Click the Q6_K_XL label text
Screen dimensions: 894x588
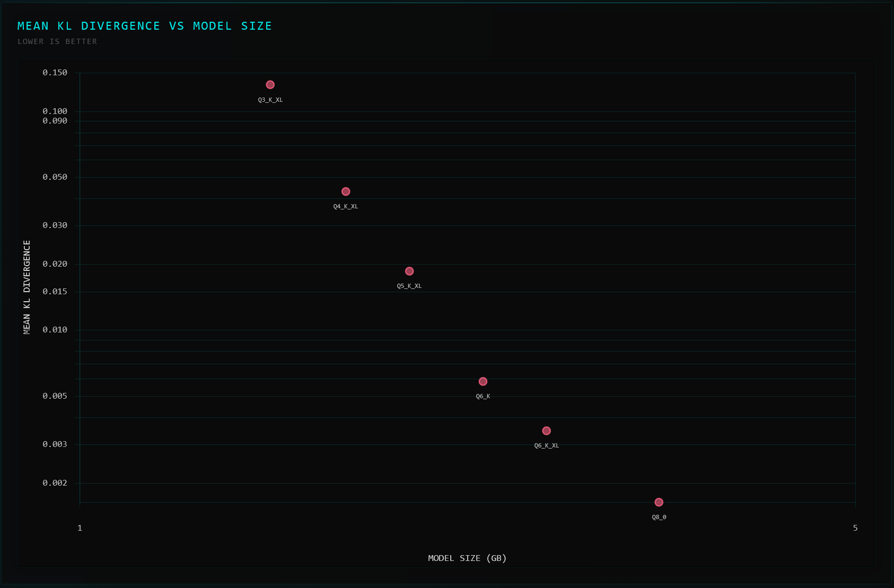[547, 445]
